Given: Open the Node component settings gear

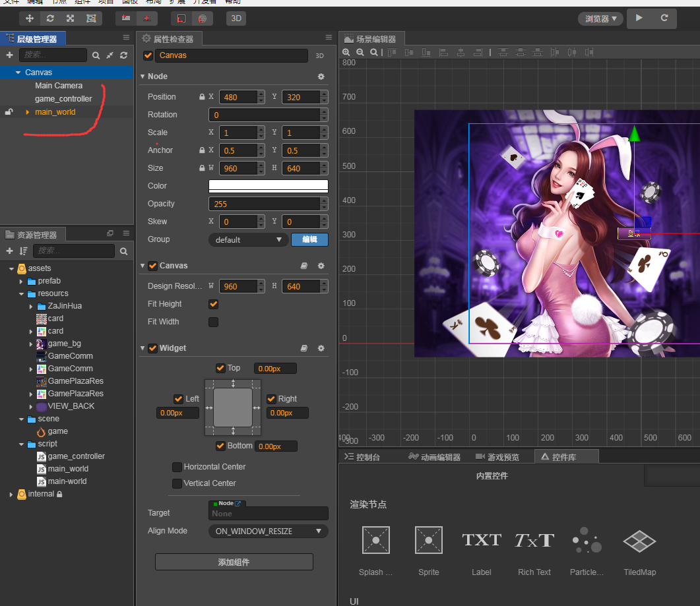Looking at the screenshot, I should pyautogui.click(x=321, y=76).
